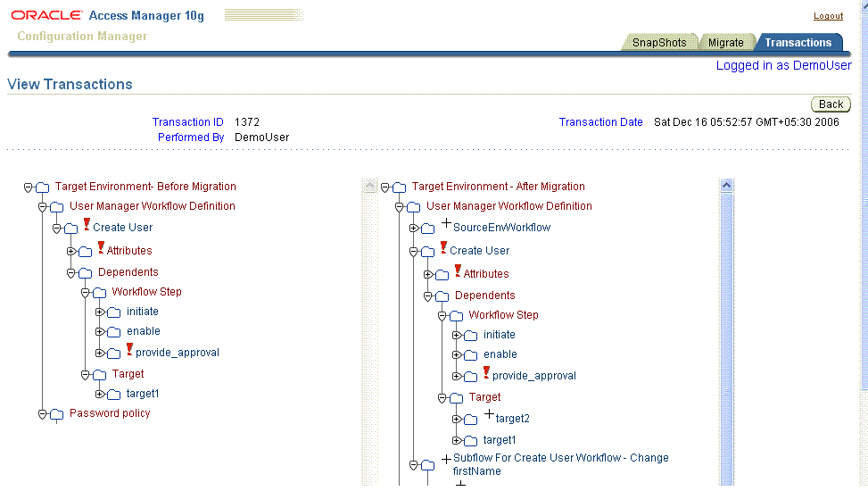This screenshot has width=868, height=491.
Task: Expand the right Attributes node
Action: pos(428,275)
